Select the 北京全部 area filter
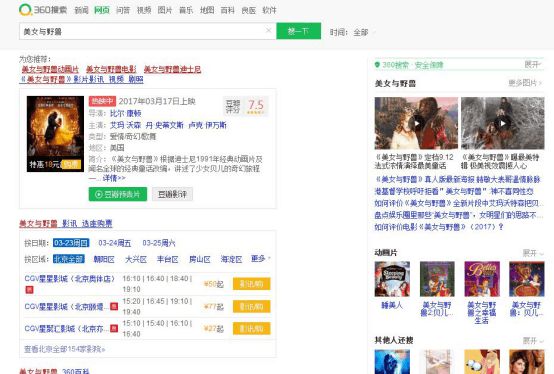This screenshot has height=374, width=554. click(69, 259)
